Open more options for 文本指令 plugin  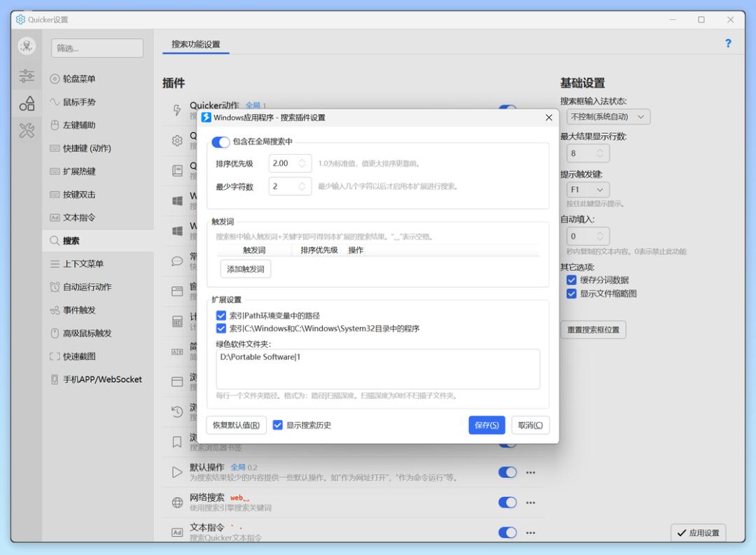click(531, 533)
